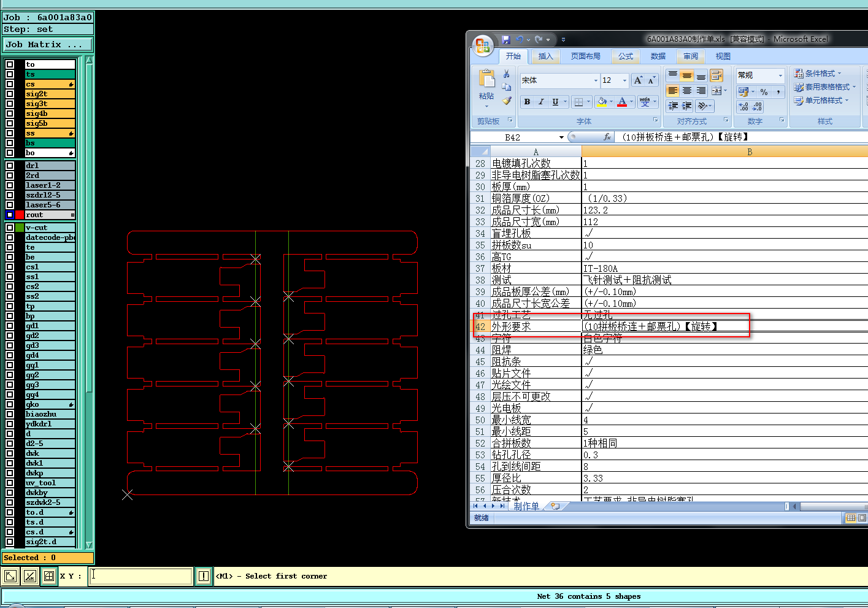868x608 pixels.
Task: Click the red rout layer color swatch
Action: 20,215
